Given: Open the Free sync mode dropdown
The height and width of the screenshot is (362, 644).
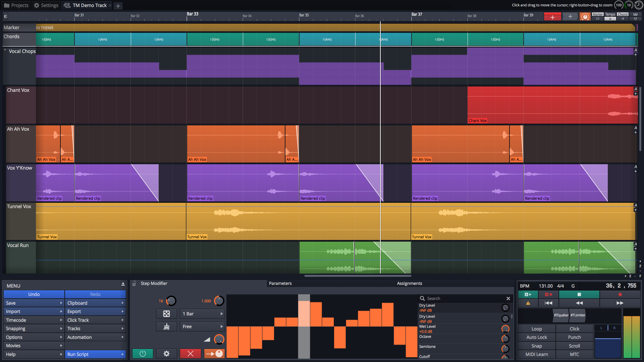Looking at the screenshot, I should point(202,326).
